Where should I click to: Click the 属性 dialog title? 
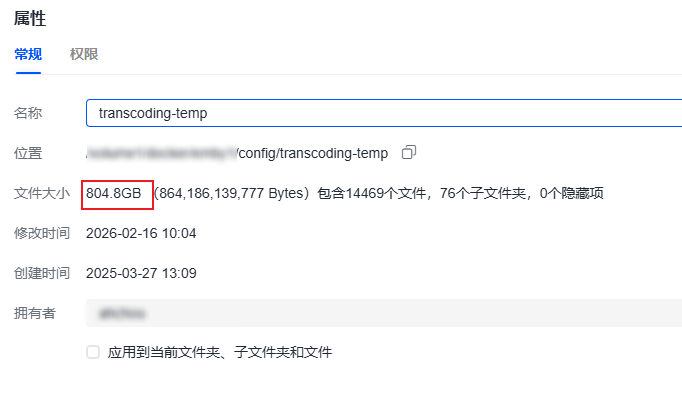[x=30, y=19]
